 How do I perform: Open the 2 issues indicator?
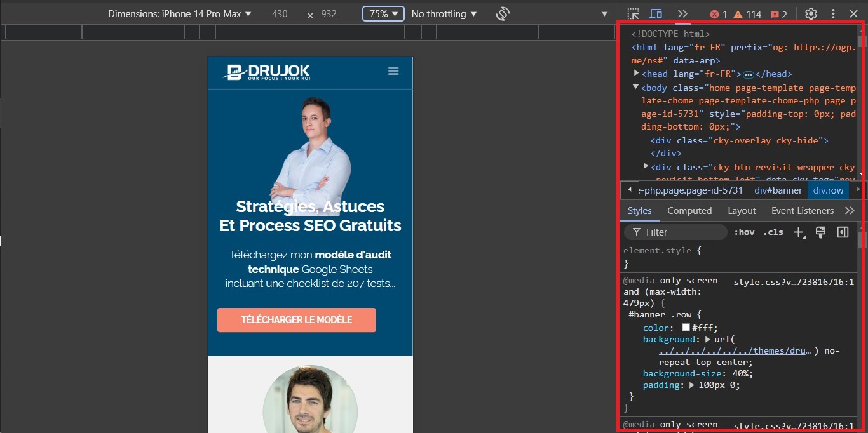[778, 14]
